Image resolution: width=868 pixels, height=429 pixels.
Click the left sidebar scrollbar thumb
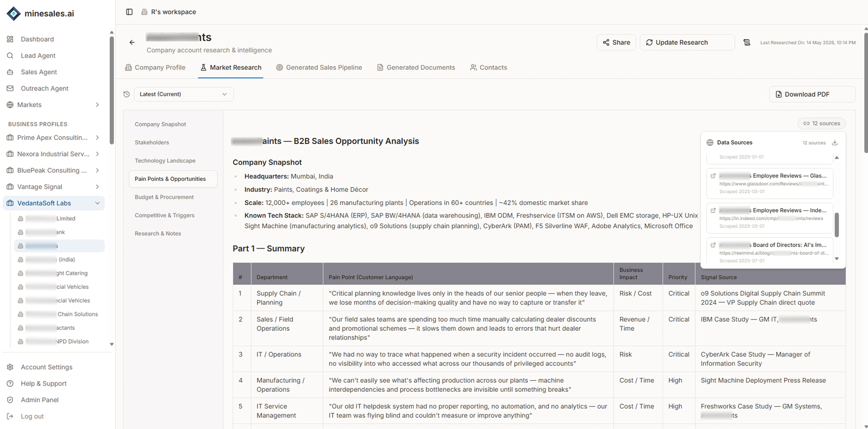tap(111, 90)
